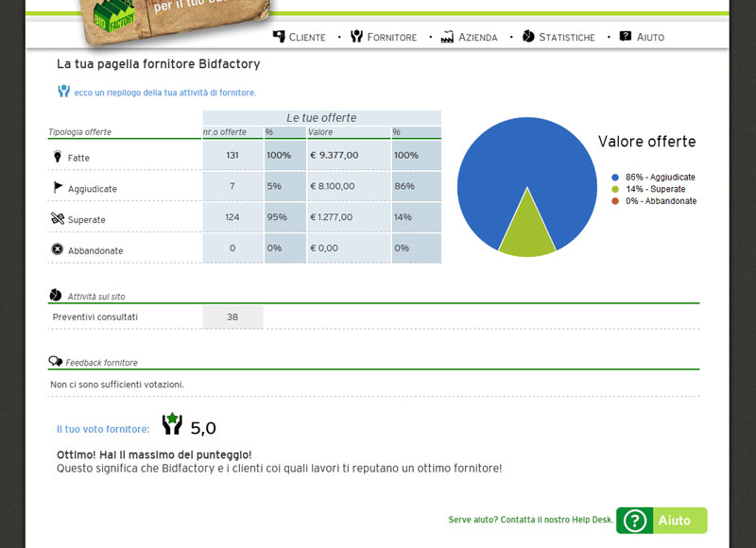Click the star hands rating icon

[172, 423]
